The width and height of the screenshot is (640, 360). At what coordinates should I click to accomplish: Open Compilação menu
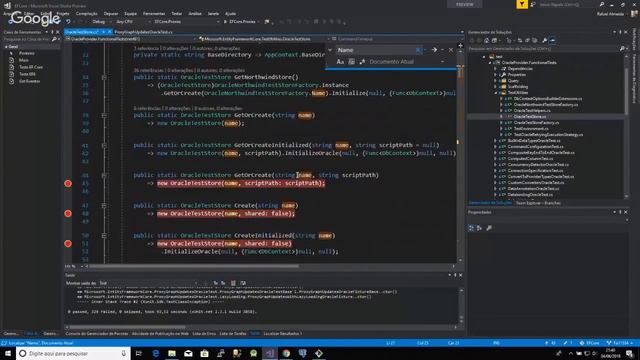(87, 13)
